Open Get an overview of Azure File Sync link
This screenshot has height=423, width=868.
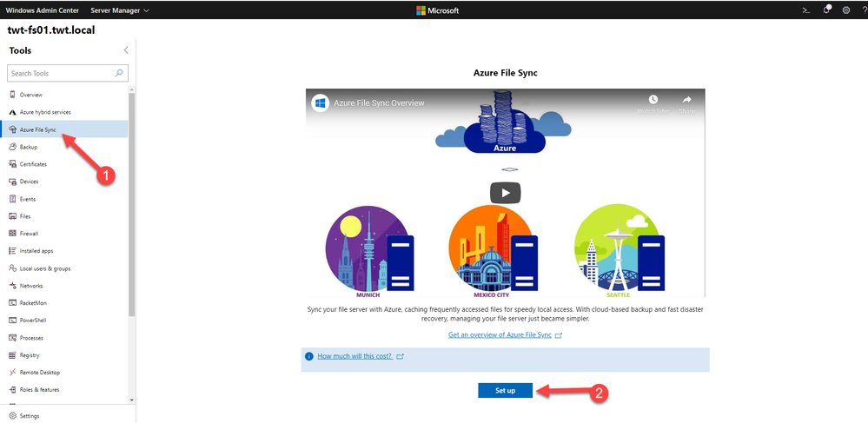point(500,335)
